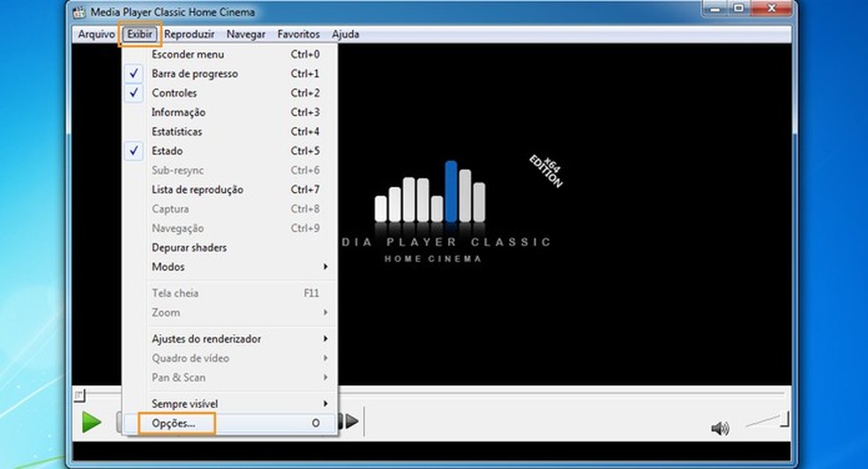The width and height of the screenshot is (868, 469).
Task: Click the Media Player Classic title bar icon
Action: point(79,11)
